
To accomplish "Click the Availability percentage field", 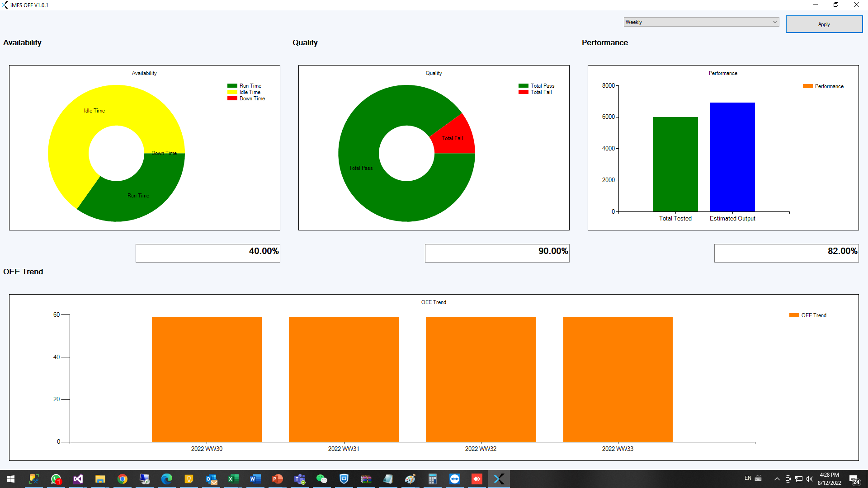I will pos(208,253).
